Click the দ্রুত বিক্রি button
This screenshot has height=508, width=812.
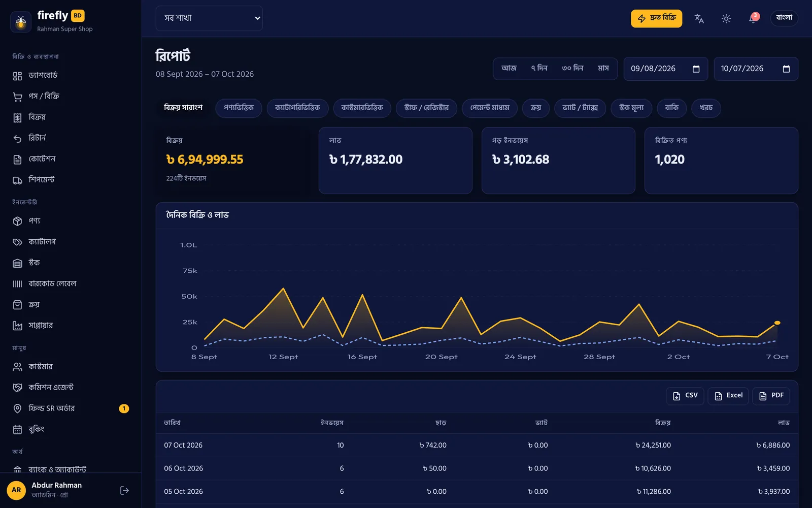pos(656,18)
